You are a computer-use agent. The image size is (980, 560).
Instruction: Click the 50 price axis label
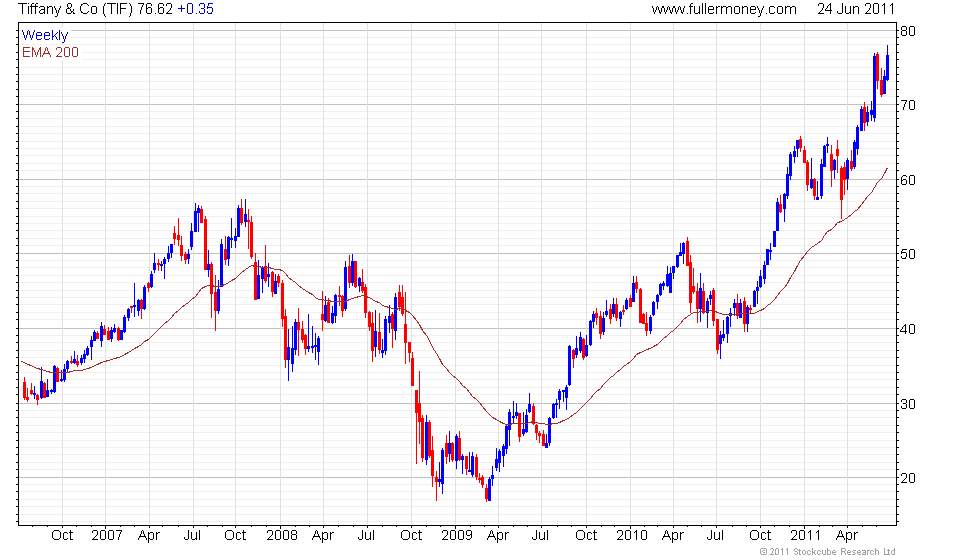tap(908, 254)
